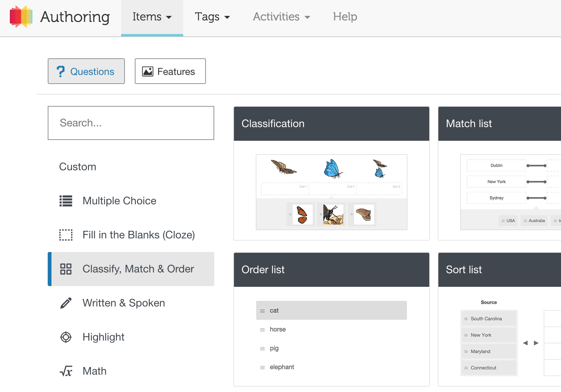The image size is (561, 392).
Task: Choose the Order list question type header
Action: [x=332, y=270]
